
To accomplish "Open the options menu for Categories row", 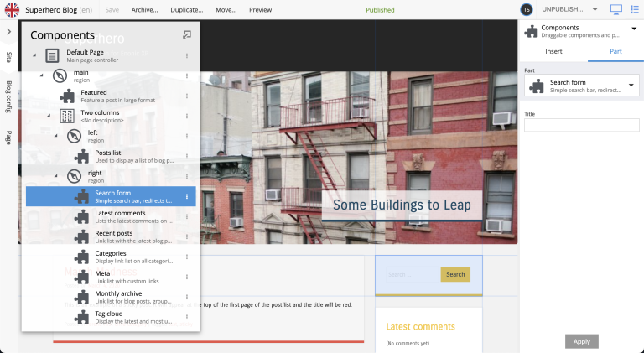I will coord(187,257).
